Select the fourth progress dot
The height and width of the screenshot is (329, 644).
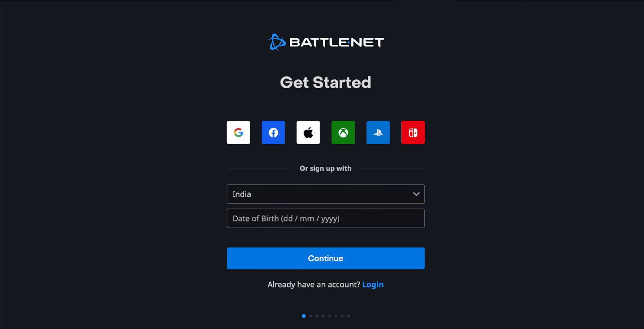tap(323, 316)
